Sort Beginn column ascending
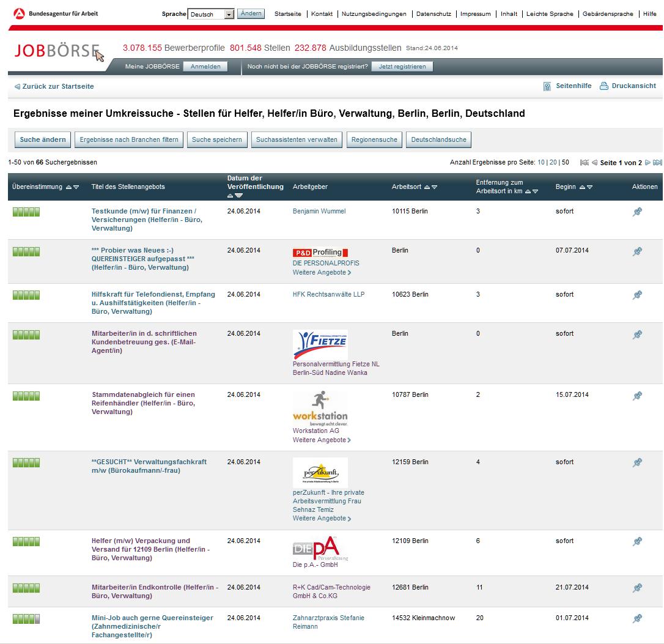This screenshot has height=644, width=664. [x=581, y=187]
